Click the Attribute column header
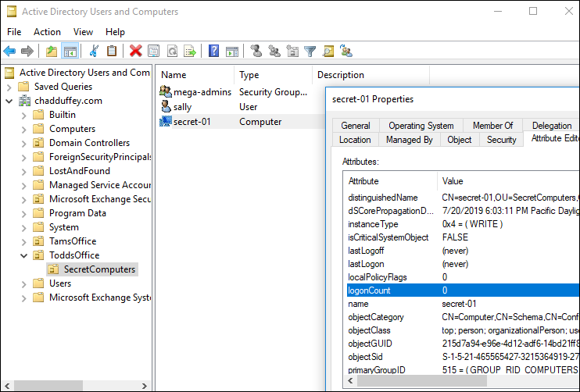Image resolution: width=580 pixels, height=392 pixels. pyautogui.click(x=390, y=181)
